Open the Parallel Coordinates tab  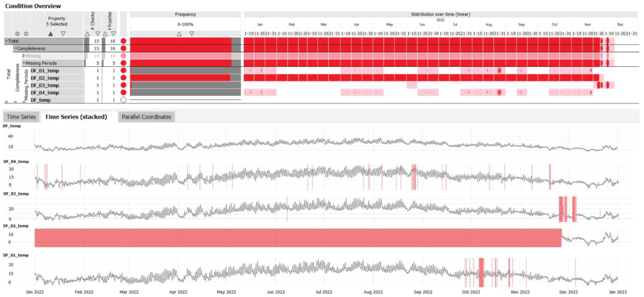(x=146, y=117)
